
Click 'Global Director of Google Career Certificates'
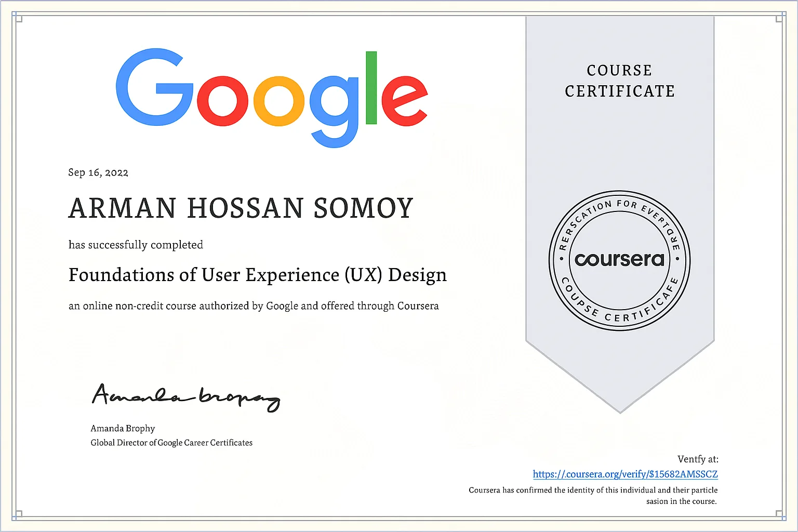(x=171, y=443)
